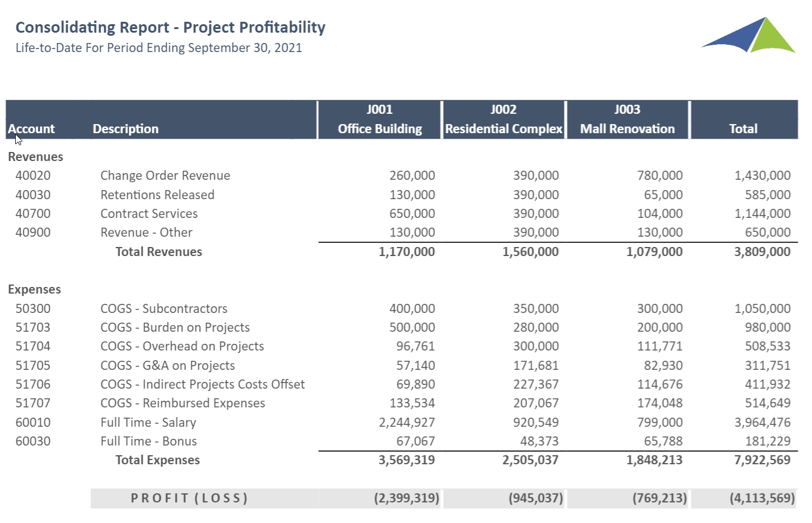Click the Total Expenses row label

point(157,460)
